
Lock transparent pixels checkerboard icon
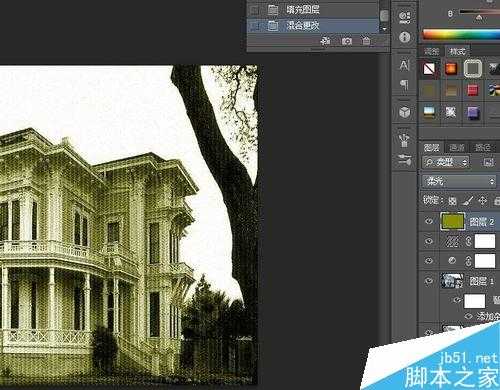pos(452,201)
